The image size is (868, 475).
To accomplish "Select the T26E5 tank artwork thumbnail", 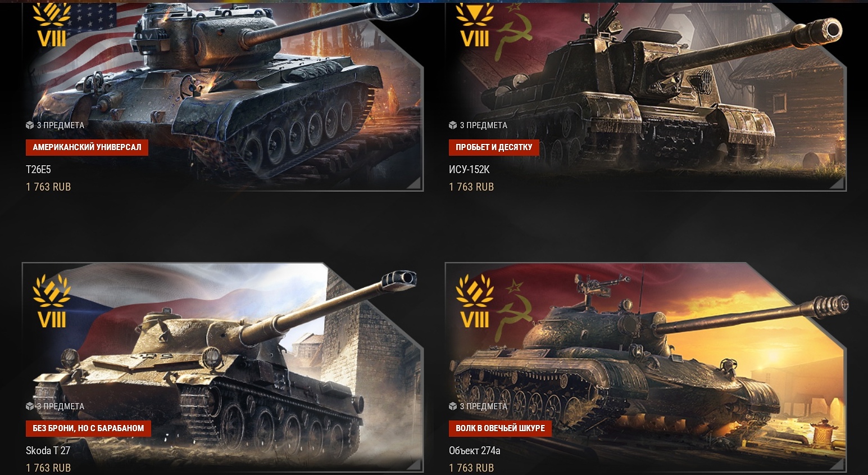I will [x=222, y=97].
